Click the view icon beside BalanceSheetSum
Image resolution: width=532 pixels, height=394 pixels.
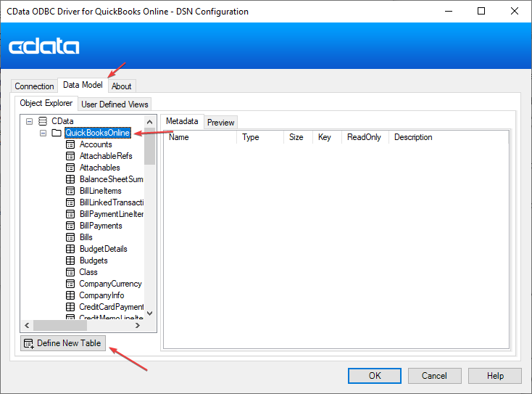[70, 179]
